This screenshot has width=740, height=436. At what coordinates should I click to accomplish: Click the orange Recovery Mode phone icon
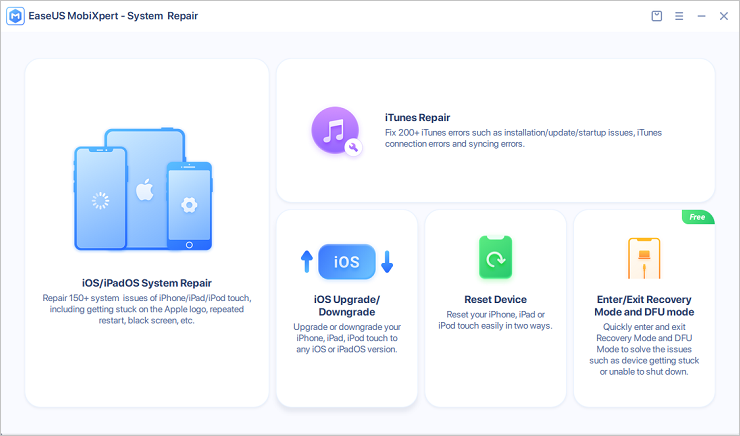(x=644, y=257)
